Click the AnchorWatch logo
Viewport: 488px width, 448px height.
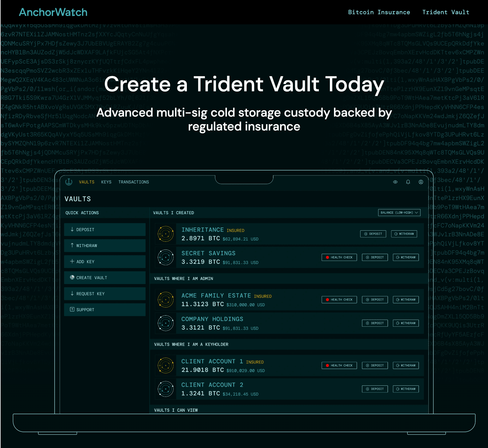(53, 12)
